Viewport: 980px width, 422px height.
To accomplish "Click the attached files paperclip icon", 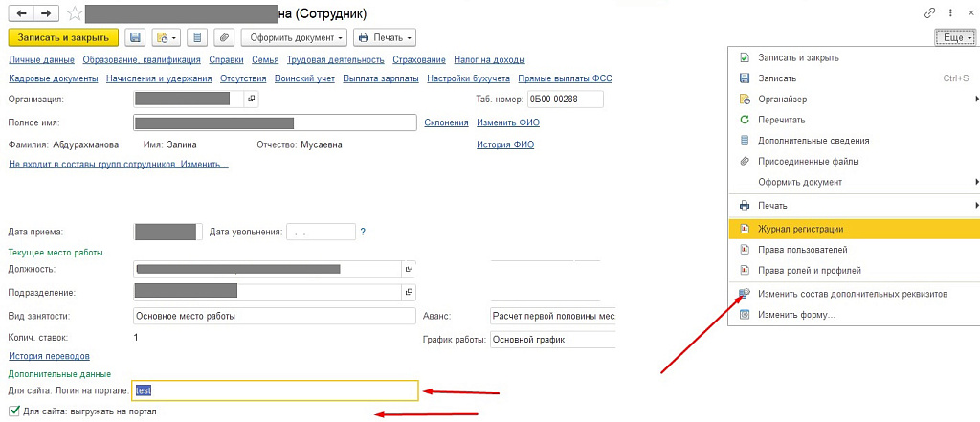I will click(x=222, y=37).
